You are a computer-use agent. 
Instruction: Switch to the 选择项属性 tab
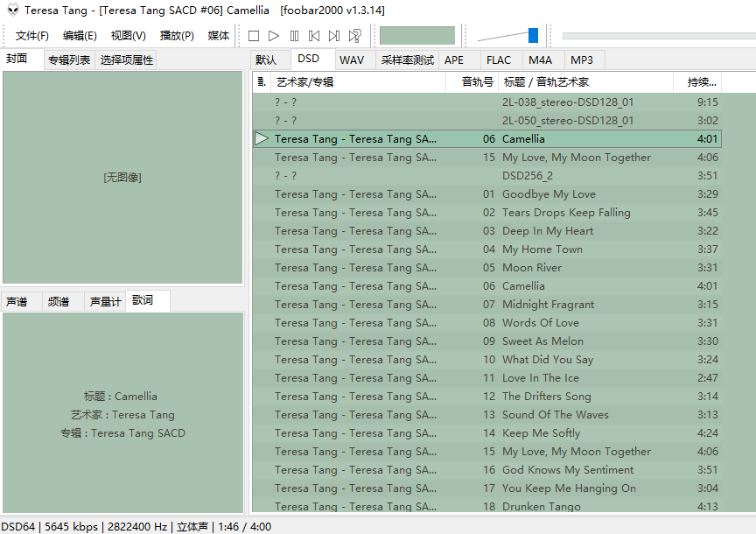126,60
